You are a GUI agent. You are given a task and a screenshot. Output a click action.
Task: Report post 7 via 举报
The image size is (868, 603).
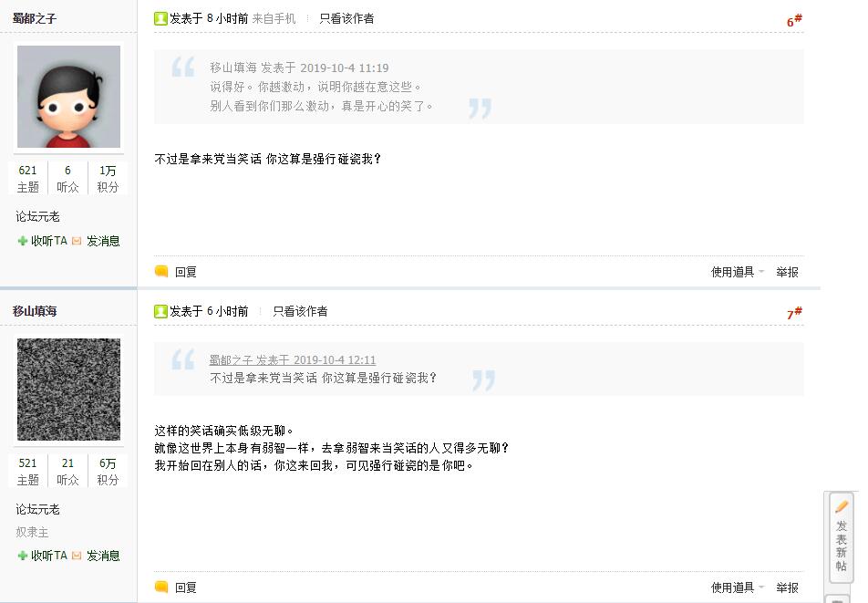tap(787, 587)
